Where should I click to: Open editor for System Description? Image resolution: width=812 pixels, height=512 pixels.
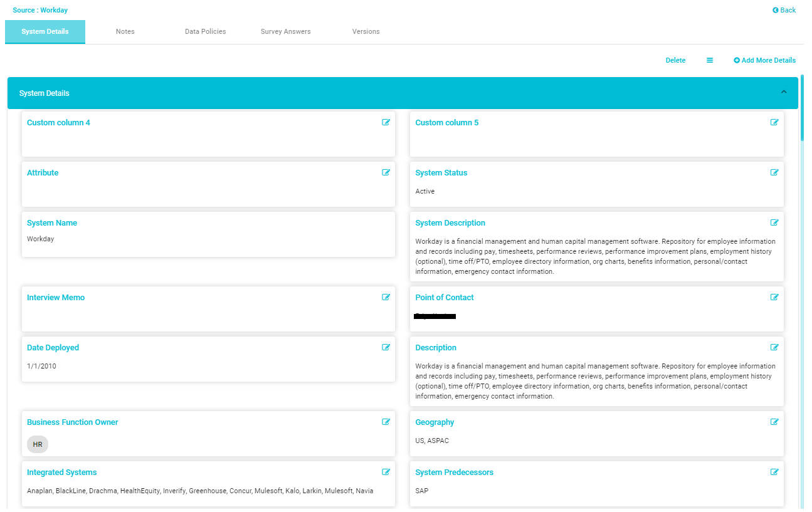(x=774, y=222)
